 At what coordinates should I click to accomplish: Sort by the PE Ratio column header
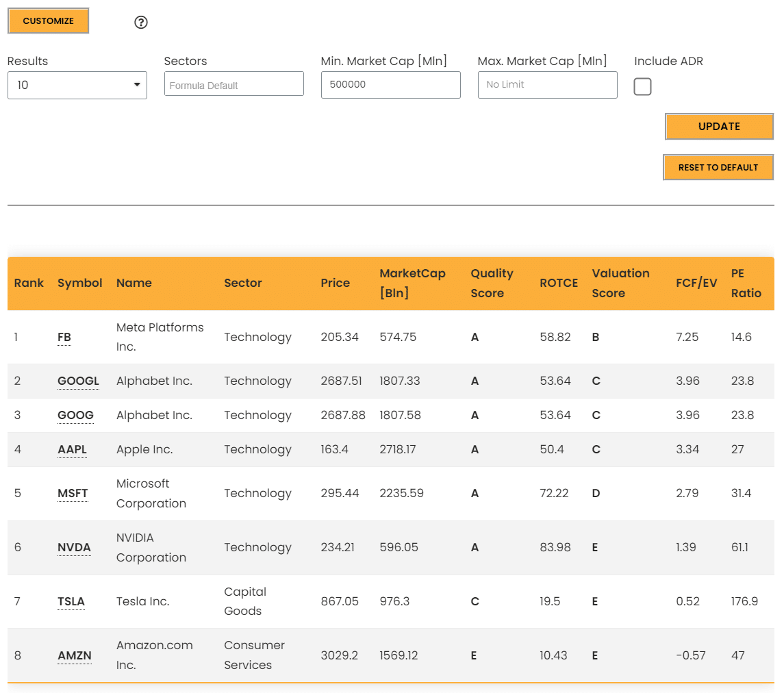[x=746, y=283]
